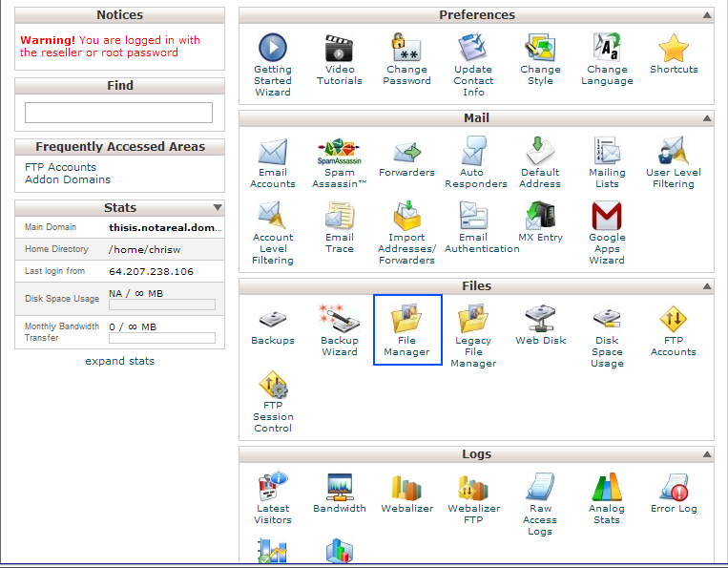Screen dimensions: 728x568
Task: Open the Getting Started Wizard
Action: [x=273, y=64]
